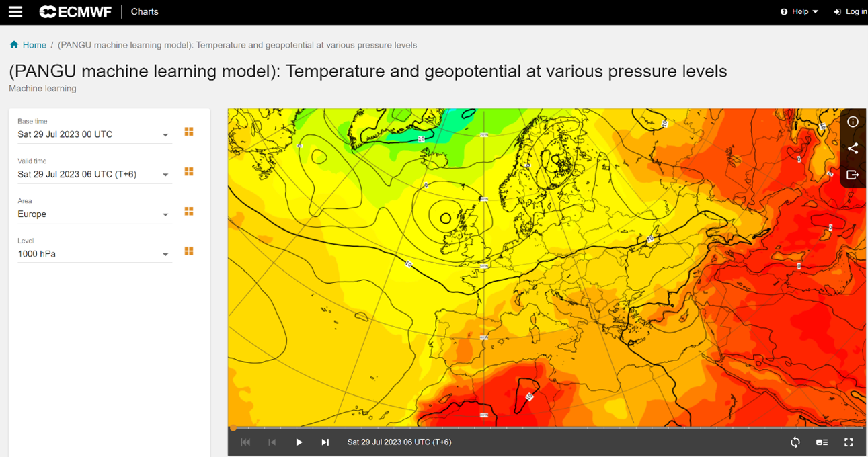Skip back to the first timestep

(245, 442)
